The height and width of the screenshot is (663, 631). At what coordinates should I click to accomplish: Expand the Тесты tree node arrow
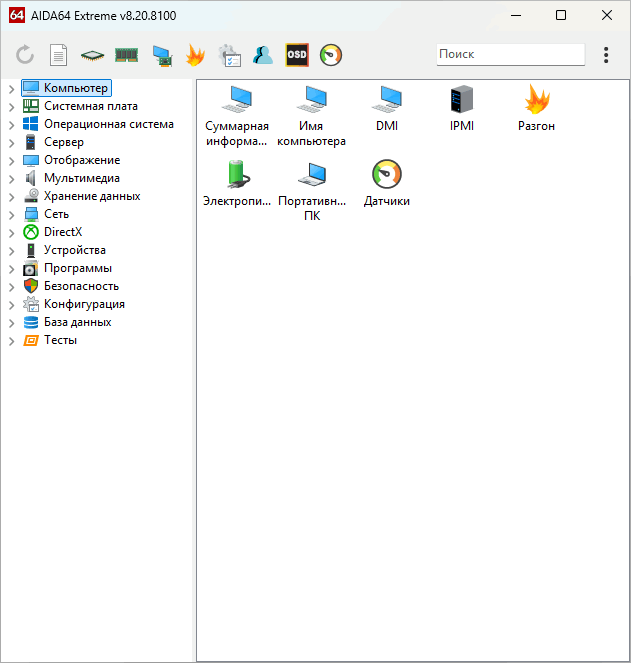[11, 341]
